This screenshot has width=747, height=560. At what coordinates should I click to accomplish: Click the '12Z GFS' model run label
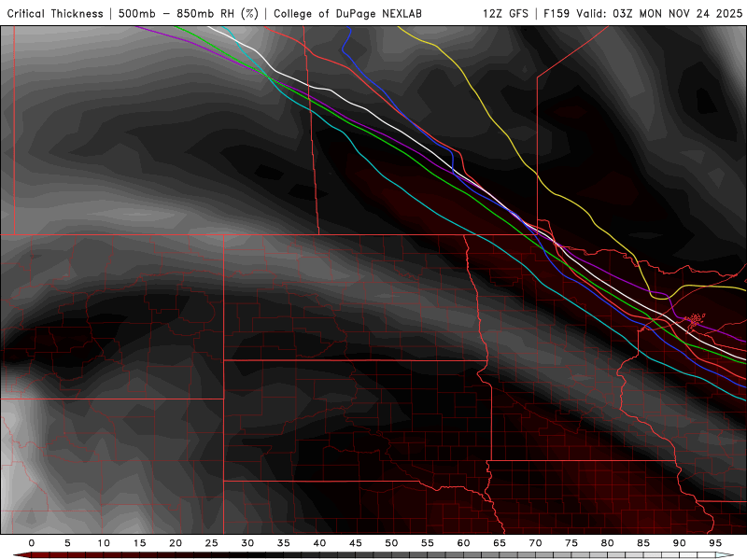point(505,13)
